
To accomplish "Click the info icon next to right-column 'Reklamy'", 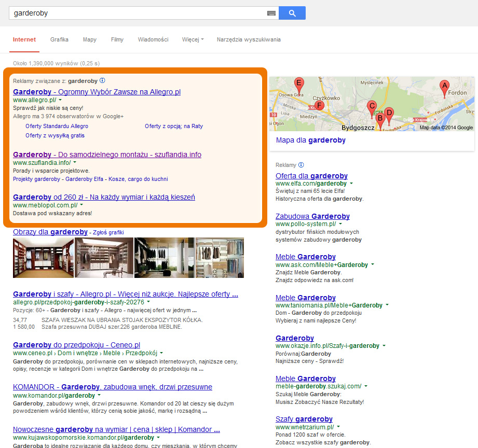I will [x=301, y=165].
